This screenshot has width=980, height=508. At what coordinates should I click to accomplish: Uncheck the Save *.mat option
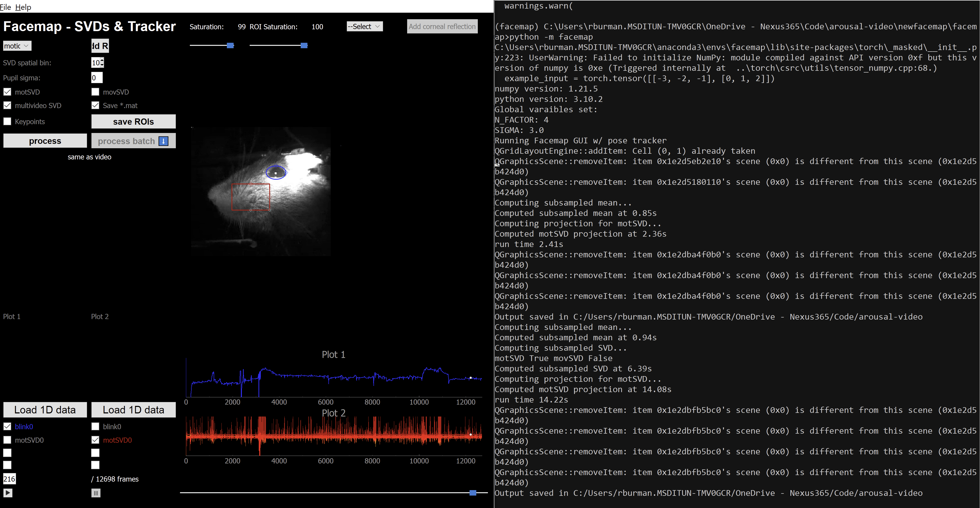click(x=95, y=105)
